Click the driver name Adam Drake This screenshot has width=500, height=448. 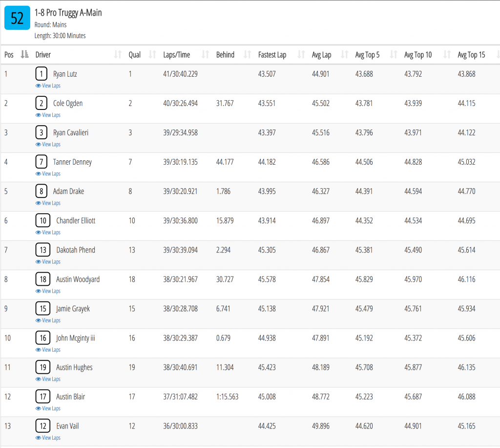point(68,192)
